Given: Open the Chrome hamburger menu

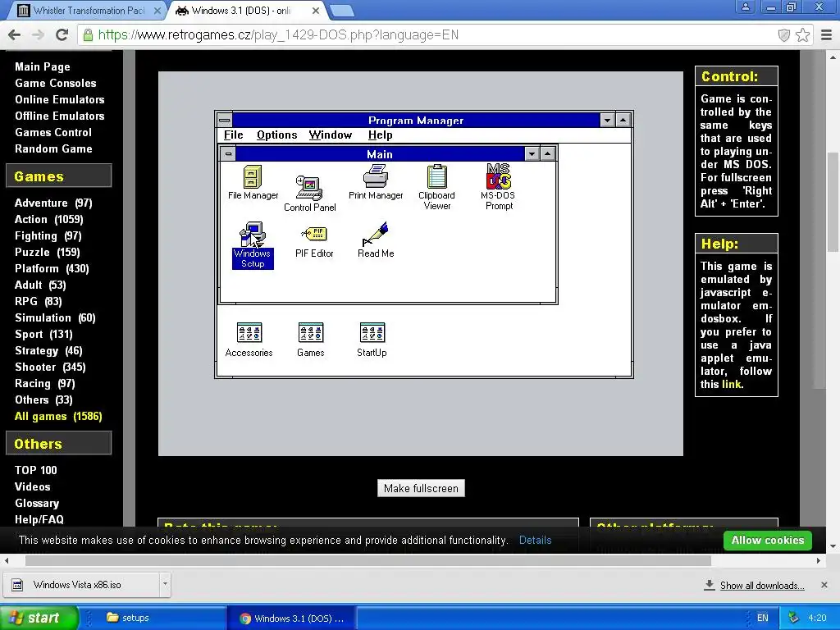Looking at the screenshot, I should point(827,35).
